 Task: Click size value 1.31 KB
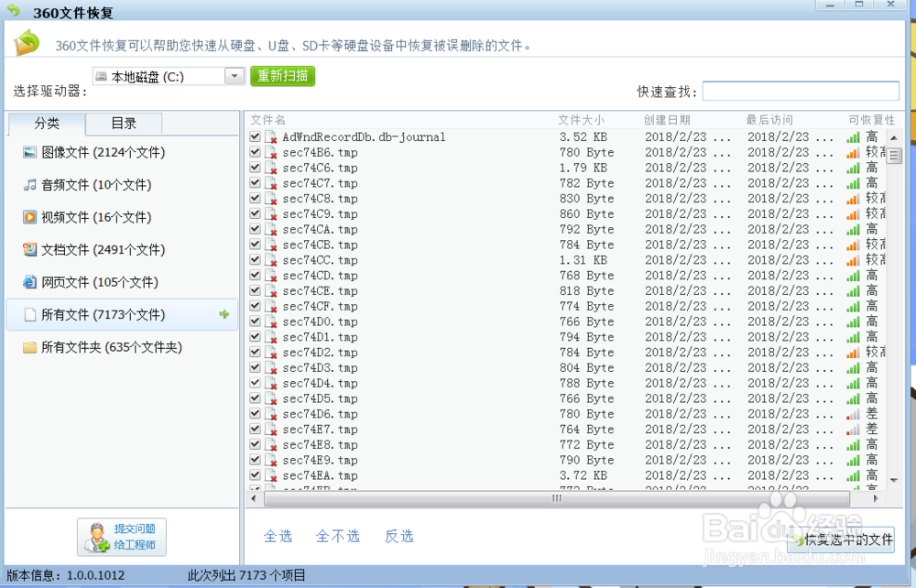(583, 260)
